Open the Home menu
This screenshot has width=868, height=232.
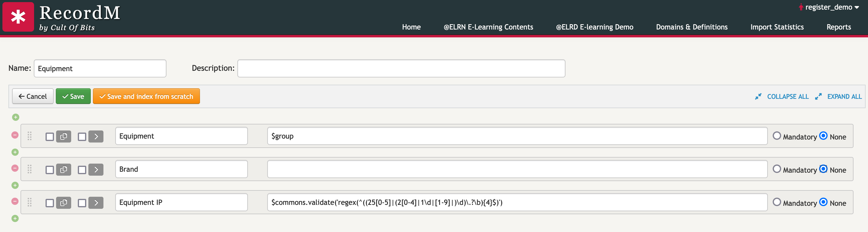411,27
